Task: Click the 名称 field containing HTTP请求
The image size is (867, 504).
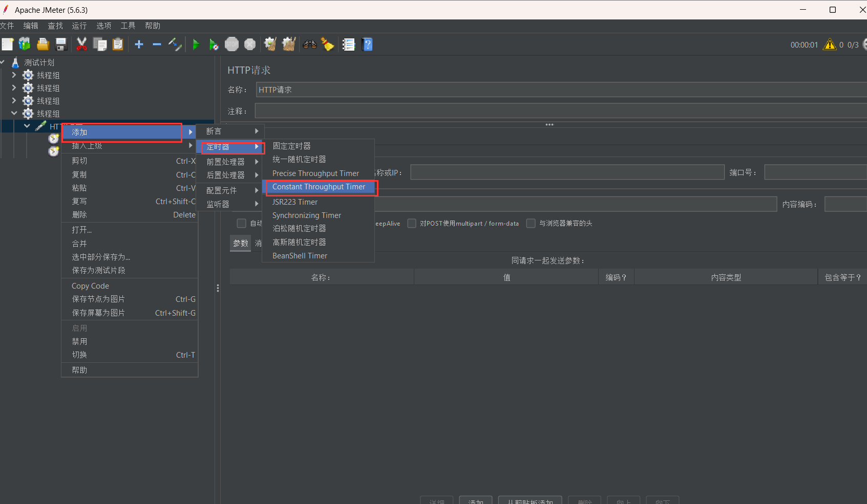Action: [561, 90]
